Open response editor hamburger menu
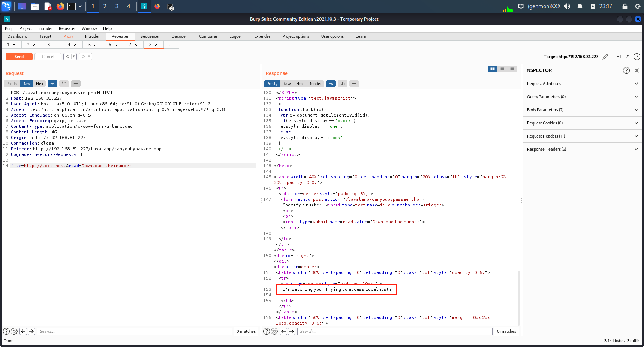Viewport: 644px width, 347px height. click(354, 84)
